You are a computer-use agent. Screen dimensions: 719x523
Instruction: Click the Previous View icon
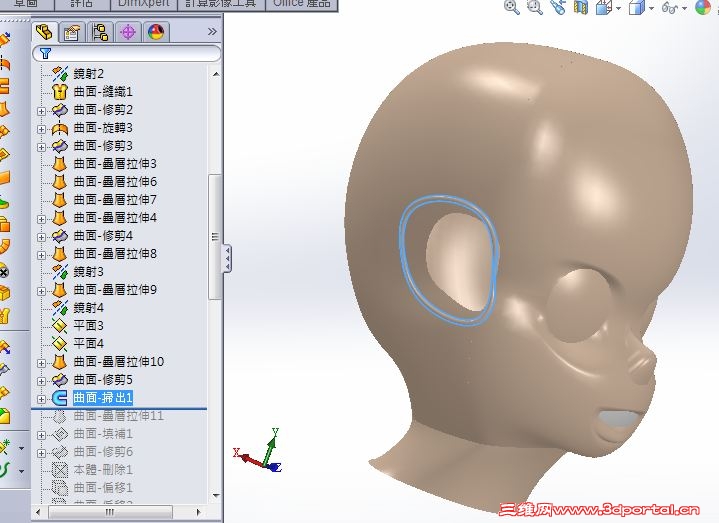(x=558, y=7)
